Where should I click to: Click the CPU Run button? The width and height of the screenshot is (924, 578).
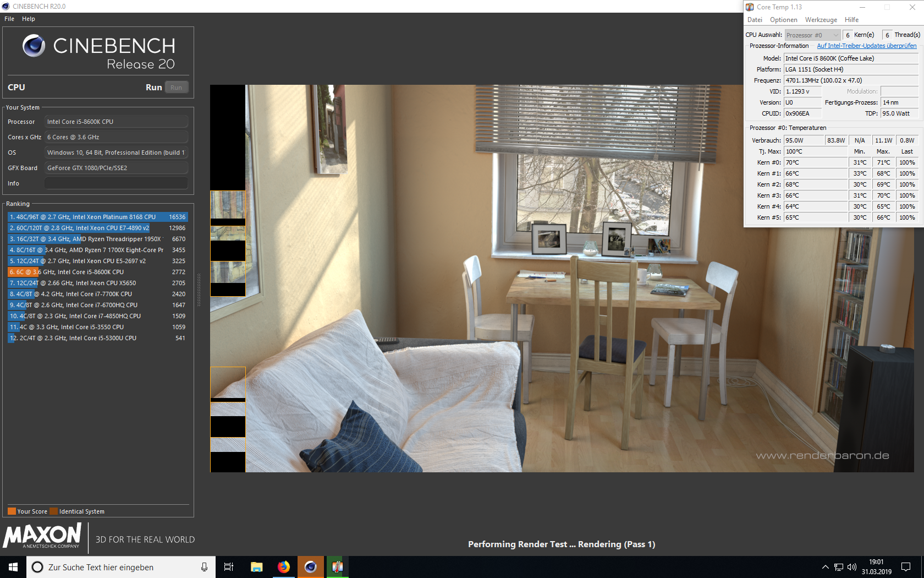(176, 87)
